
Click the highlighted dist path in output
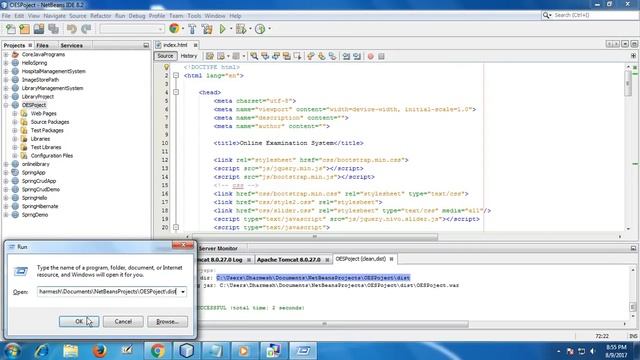point(313,278)
